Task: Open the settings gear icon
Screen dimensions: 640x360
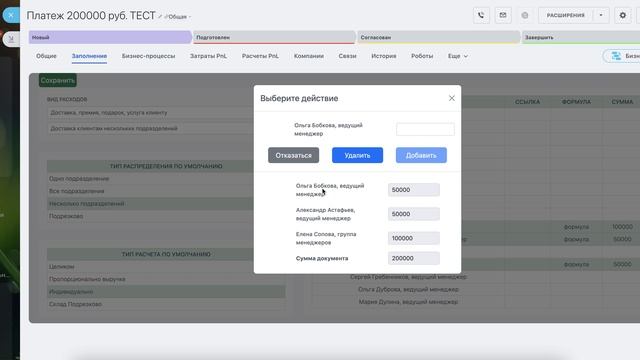Action: [622, 16]
